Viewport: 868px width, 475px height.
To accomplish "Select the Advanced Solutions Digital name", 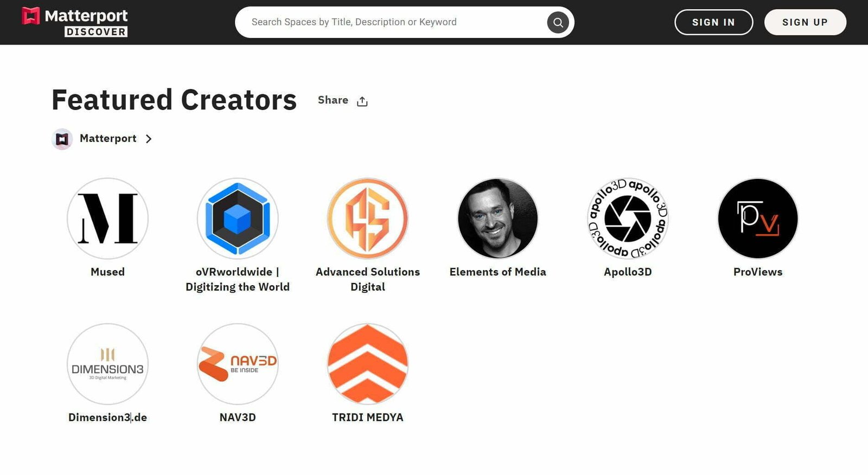I will tap(368, 279).
